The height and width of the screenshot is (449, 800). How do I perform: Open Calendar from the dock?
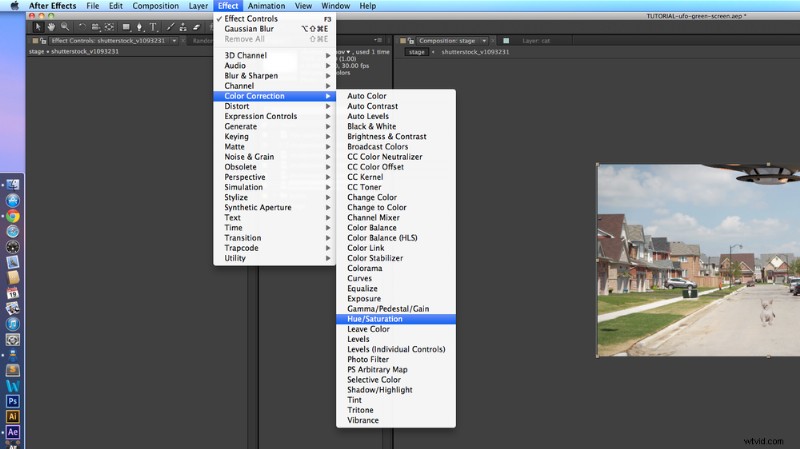(13, 293)
